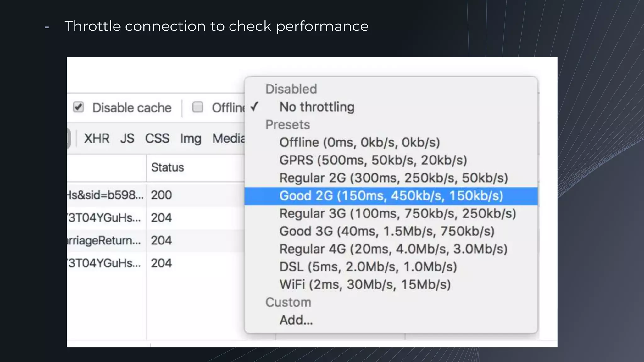The width and height of the screenshot is (644, 362).
Task: Filter requests by Img
Action: 191,139
